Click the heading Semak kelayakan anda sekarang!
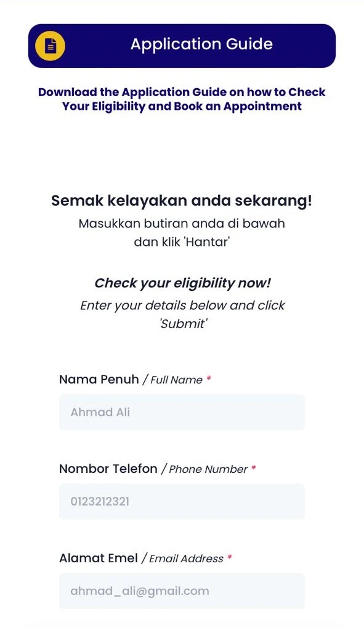Viewport: 364px width, 627px height. [x=182, y=200]
